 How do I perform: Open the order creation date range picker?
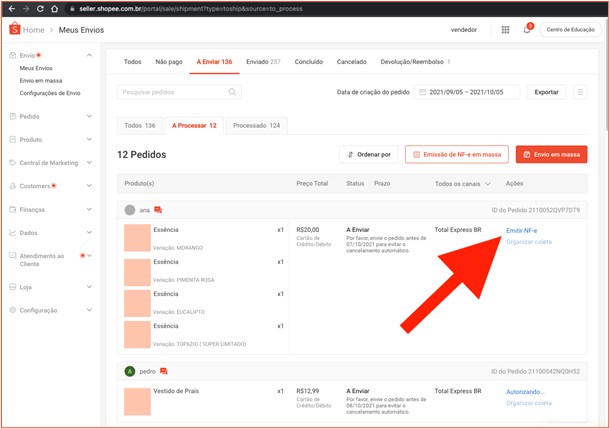(466, 92)
